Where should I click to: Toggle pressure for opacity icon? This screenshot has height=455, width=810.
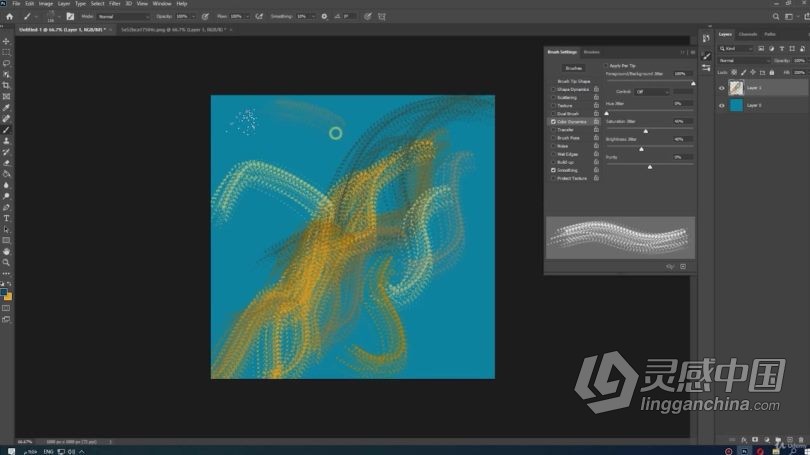[205, 17]
